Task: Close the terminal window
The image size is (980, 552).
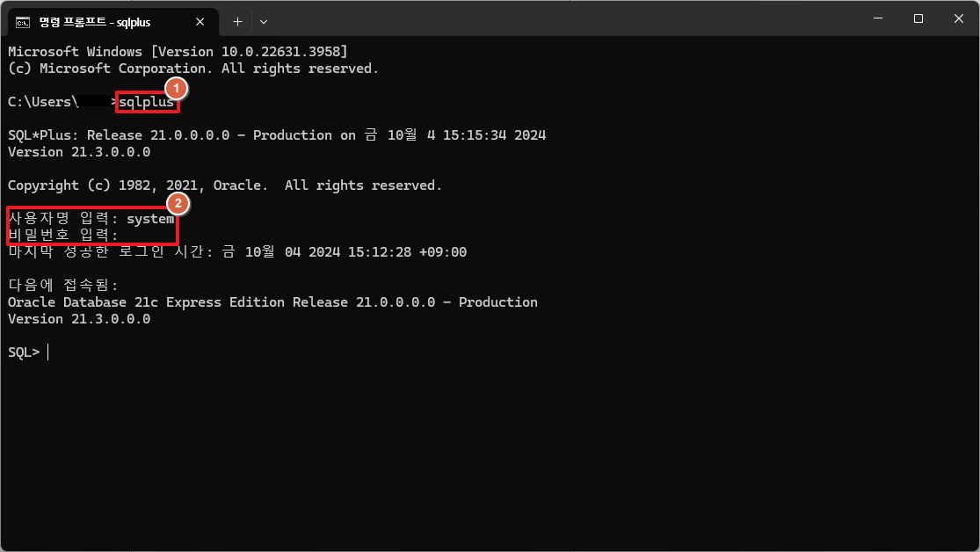Action: [959, 18]
